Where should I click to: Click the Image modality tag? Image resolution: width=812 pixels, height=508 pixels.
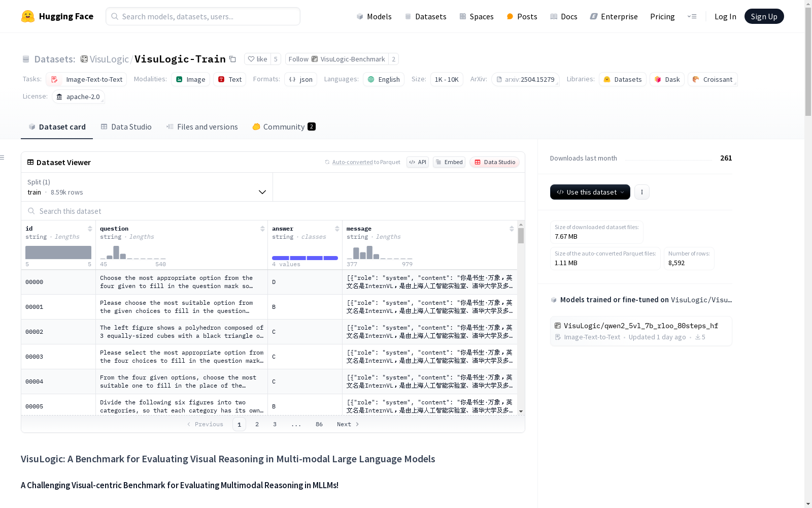(190, 79)
